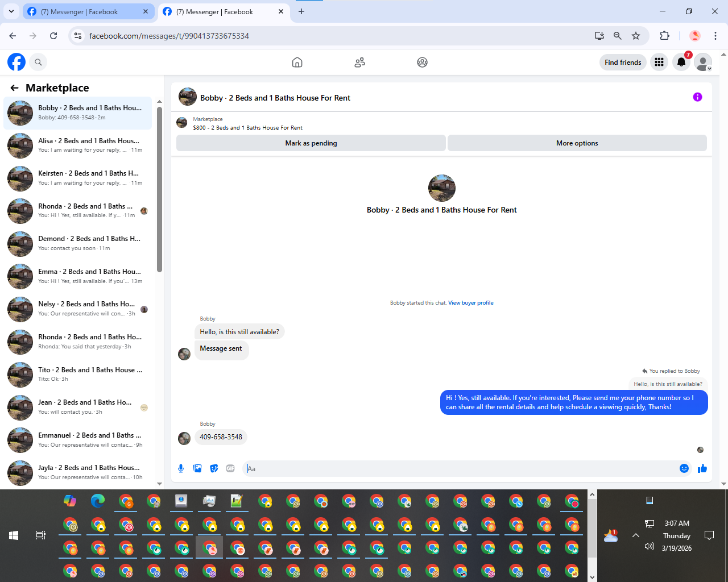Screen dimensions: 728x582
Task: Open the volume speaker tray icon
Action: point(649,546)
